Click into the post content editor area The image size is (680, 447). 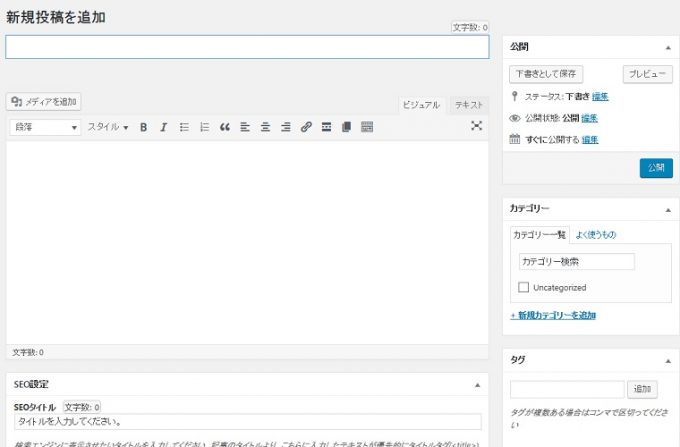click(x=247, y=243)
